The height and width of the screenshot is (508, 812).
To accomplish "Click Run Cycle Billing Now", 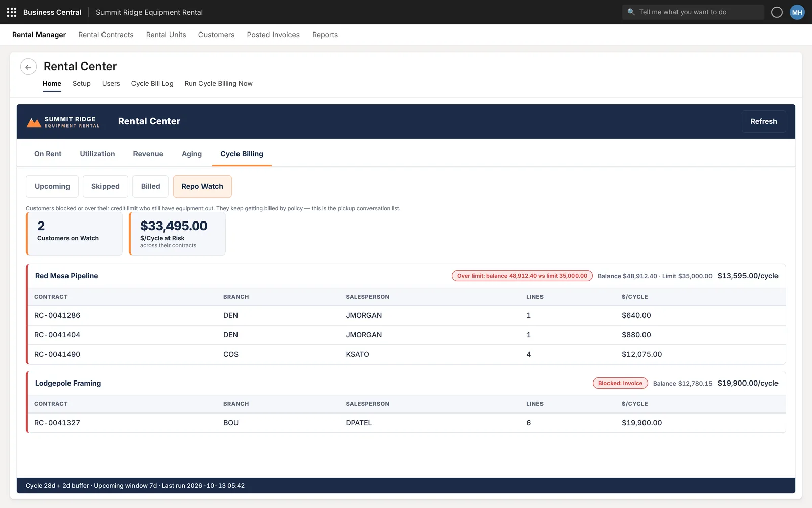I will (219, 84).
